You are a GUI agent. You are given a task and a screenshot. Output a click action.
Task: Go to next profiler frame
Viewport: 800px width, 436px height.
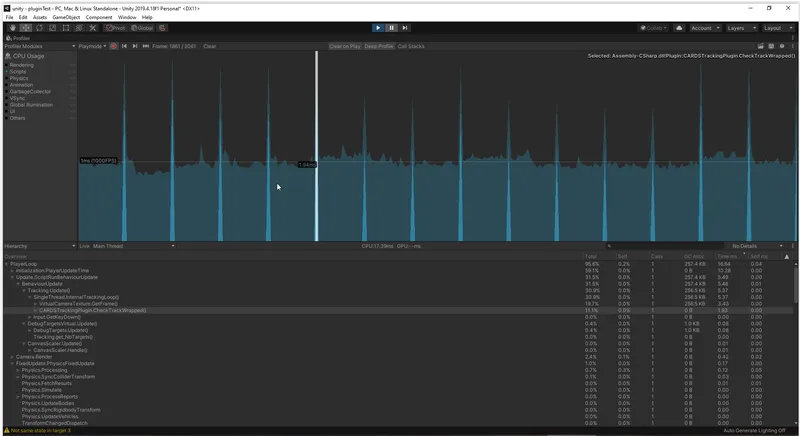point(135,46)
